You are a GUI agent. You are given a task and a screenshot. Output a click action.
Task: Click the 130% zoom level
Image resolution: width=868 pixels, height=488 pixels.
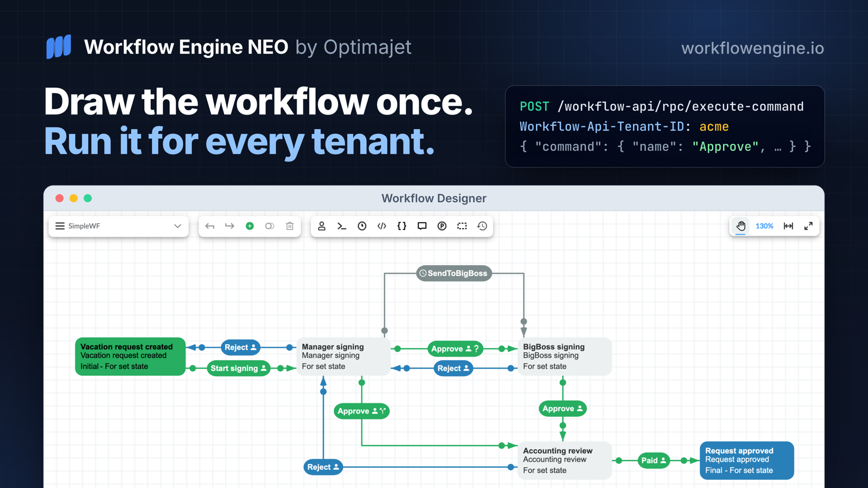[x=764, y=226]
